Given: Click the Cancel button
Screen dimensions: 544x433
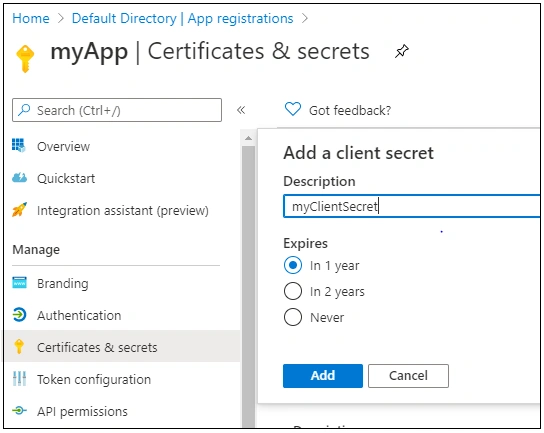Looking at the screenshot, I should click(408, 376).
